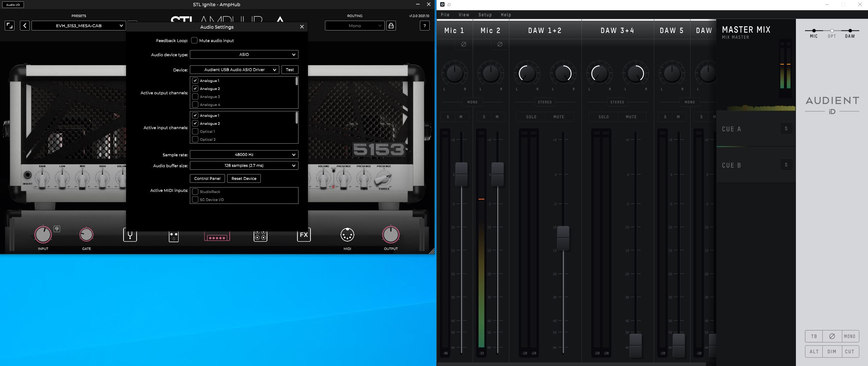Click the small icon beside the INPUT knob
Viewport: 868px width, 366px height.
(57, 229)
